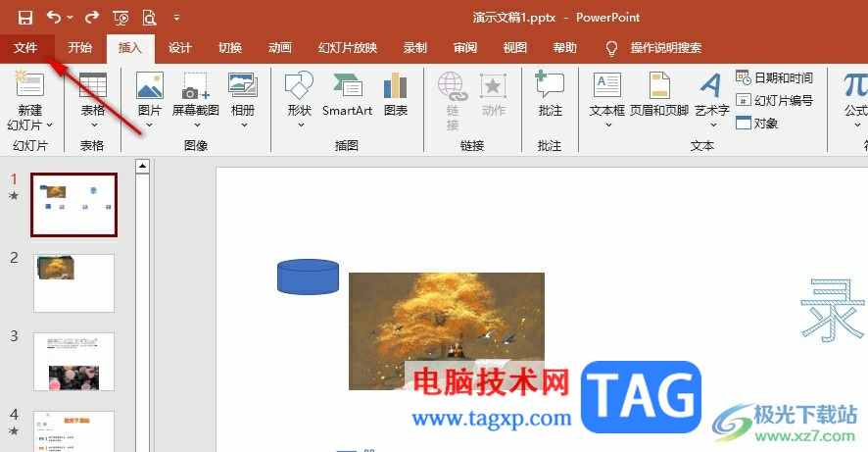This screenshot has width=868, height=452.
Task: Go to 幻灯片放映 (Slide Show) tab
Action: point(348,48)
